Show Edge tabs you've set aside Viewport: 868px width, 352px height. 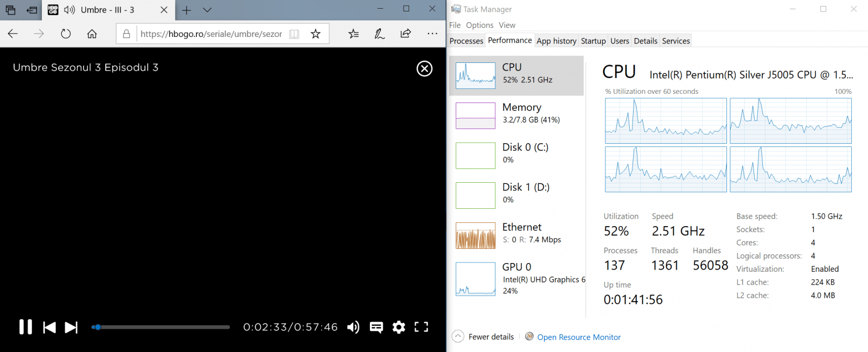coord(10,10)
